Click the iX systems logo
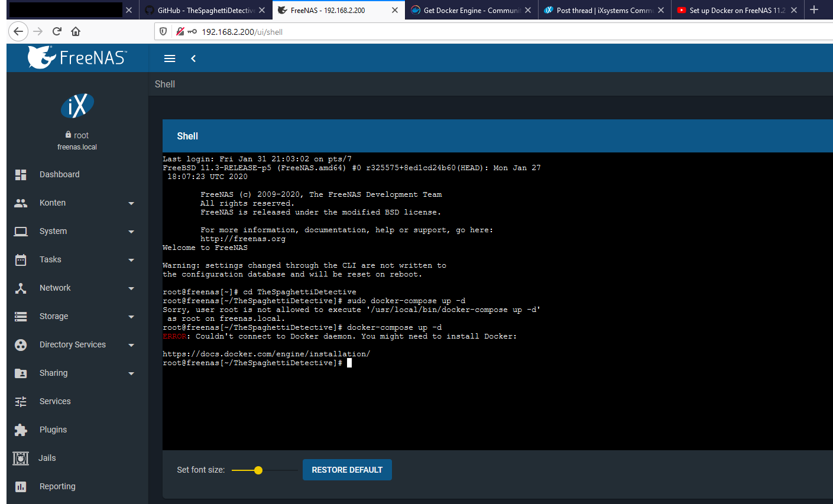Screen dimensions: 833x504 point(77,106)
